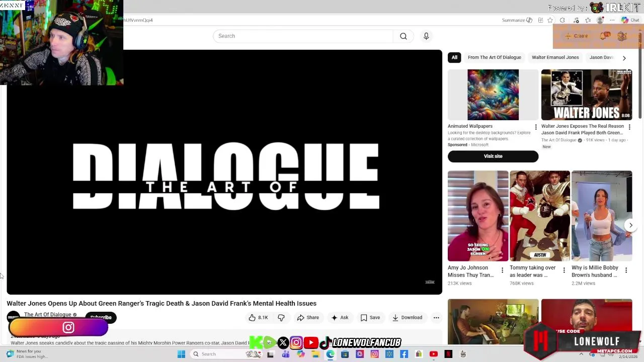Open Task View on taskbar

coord(270,354)
